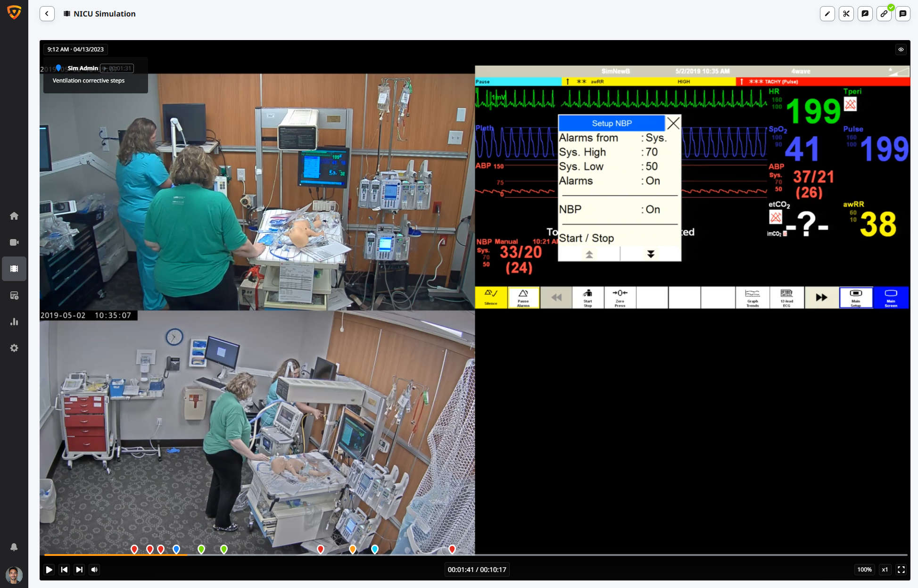The height and width of the screenshot is (588, 918).
Task: Toggle fullscreen video mode
Action: click(901, 570)
